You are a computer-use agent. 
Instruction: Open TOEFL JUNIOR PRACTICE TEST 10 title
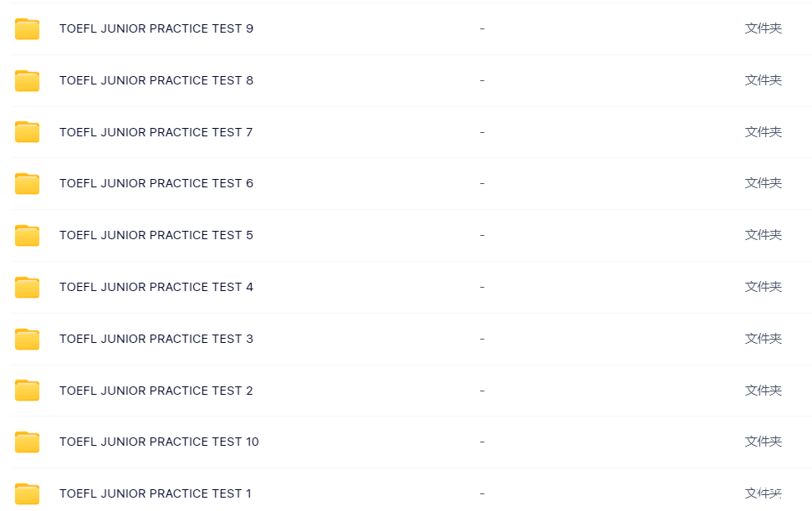[x=159, y=442]
